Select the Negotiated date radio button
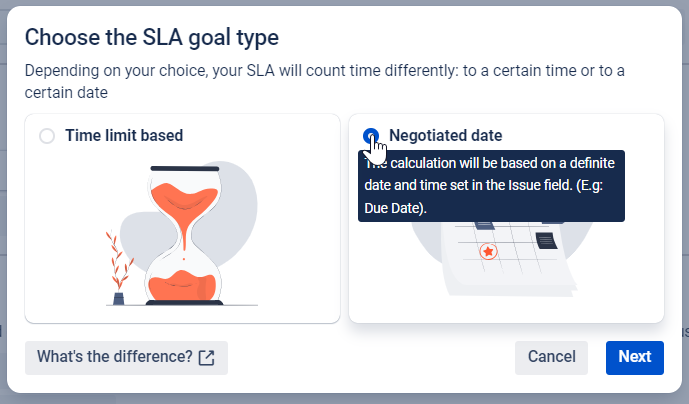The image size is (689, 404). [371, 136]
